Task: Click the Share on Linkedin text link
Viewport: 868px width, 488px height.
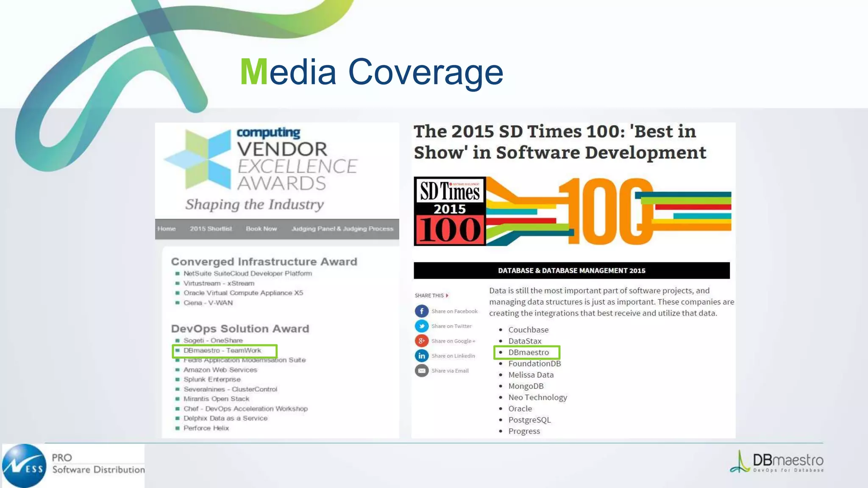Action: point(453,356)
